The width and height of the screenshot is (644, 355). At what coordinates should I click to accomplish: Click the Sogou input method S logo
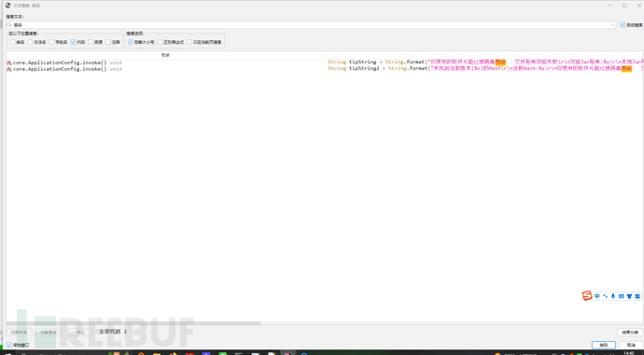tap(587, 296)
